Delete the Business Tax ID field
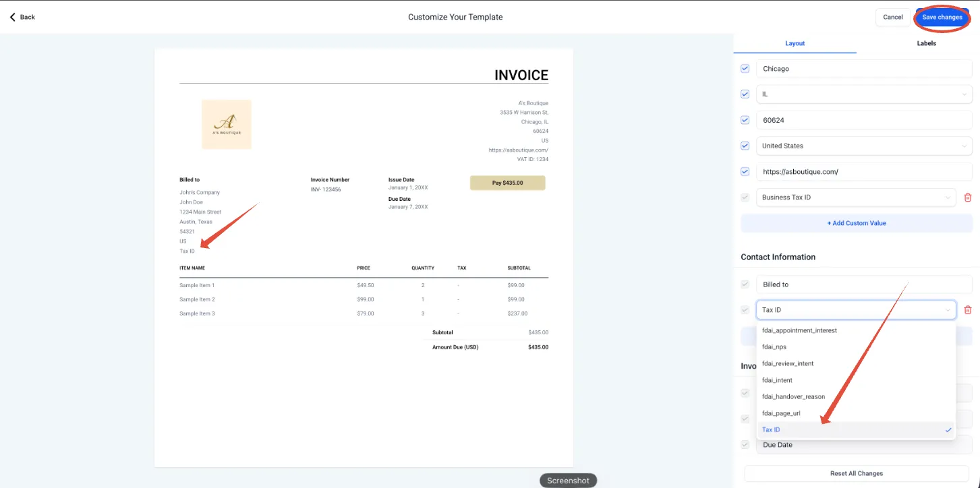 pos(968,197)
